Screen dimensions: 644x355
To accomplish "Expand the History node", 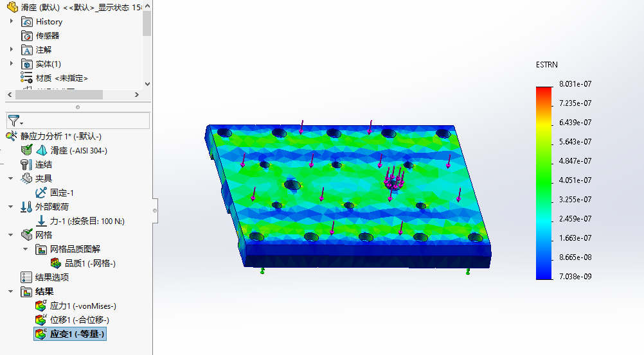I will 12,21.
